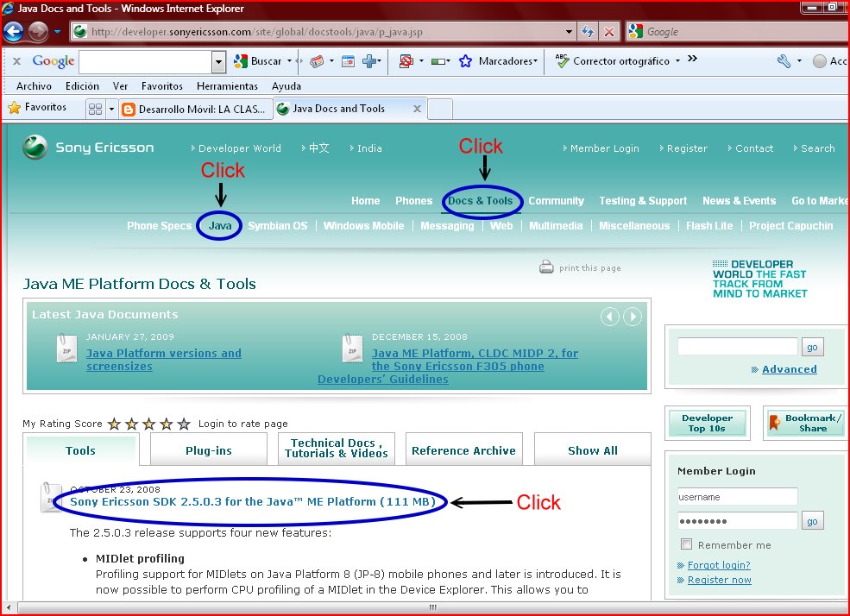
Task: Click the popup blocker icon
Action: (x=406, y=61)
